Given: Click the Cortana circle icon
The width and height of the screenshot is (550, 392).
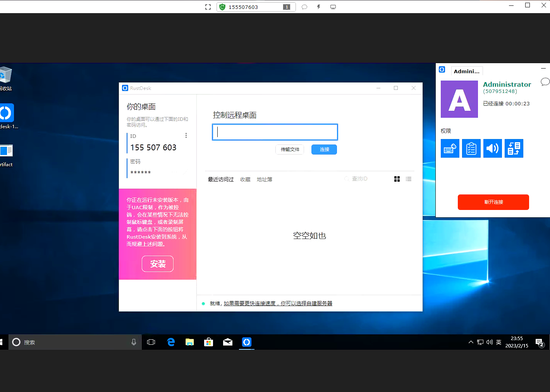Looking at the screenshot, I should (x=16, y=342).
